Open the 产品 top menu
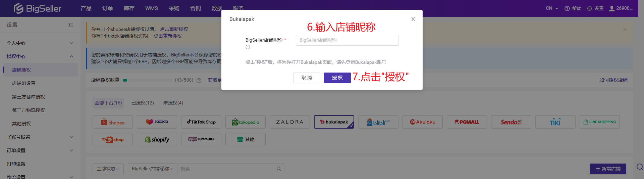 pyautogui.click(x=86, y=8)
